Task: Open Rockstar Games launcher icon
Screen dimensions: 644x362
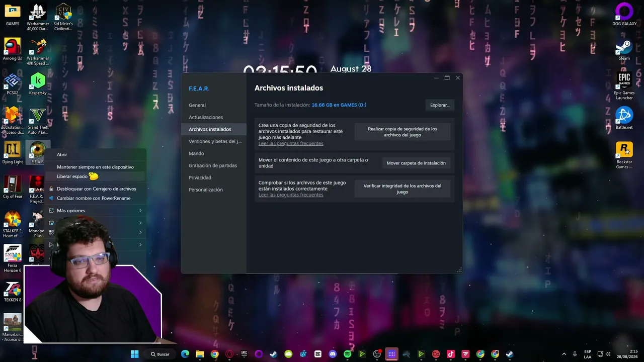Action: coord(624,155)
